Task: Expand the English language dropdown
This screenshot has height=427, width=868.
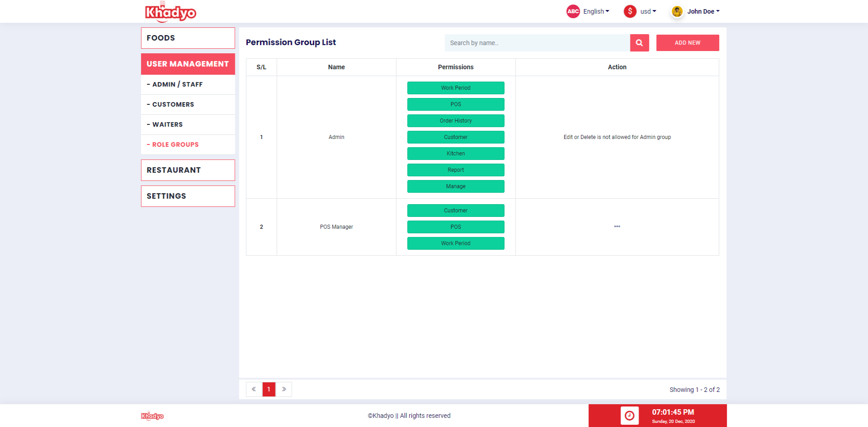Action: click(596, 11)
